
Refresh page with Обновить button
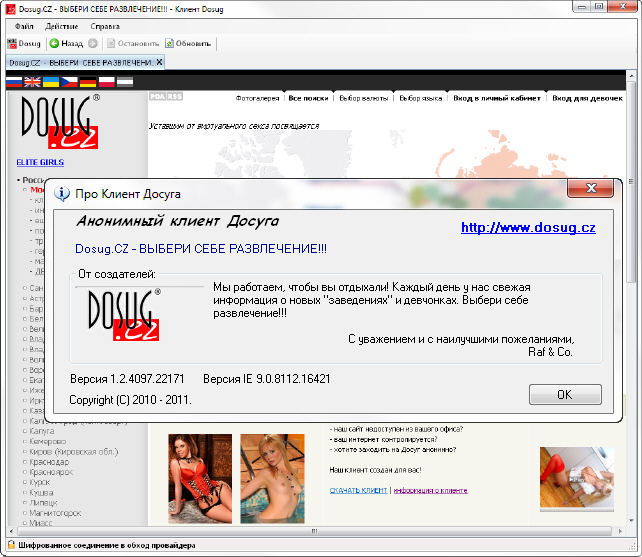point(188,43)
